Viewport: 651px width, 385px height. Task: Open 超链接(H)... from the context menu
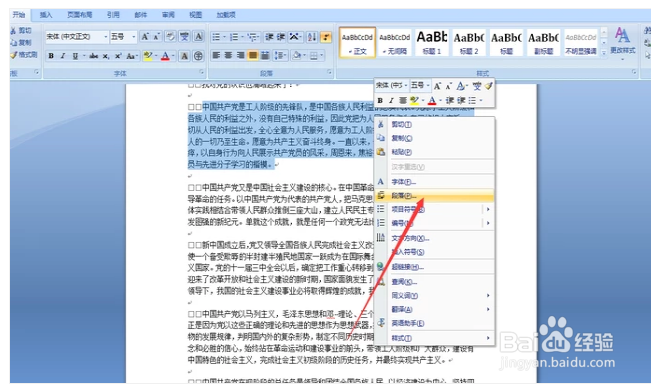(434, 267)
